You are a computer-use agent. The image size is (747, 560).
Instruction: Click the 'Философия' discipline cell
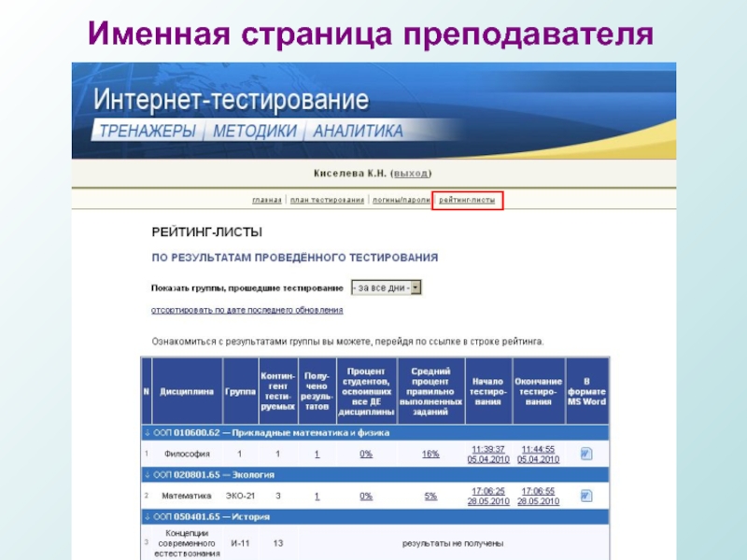click(187, 455)
